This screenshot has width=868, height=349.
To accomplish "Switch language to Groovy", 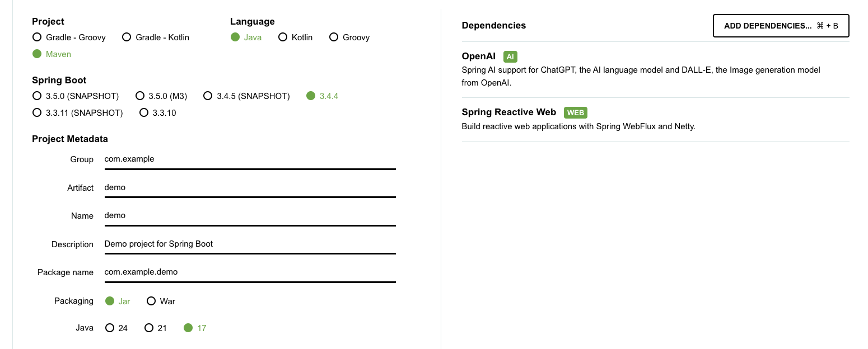I will coord(334,37).
